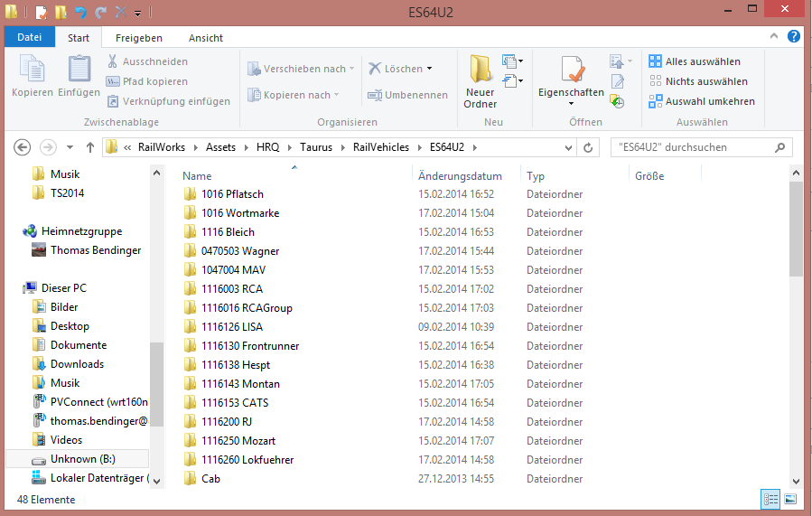This screenshot has height=516, width=812.
Task: Expand arrow after RailVehicles breadcrumb
Action: 419,147
